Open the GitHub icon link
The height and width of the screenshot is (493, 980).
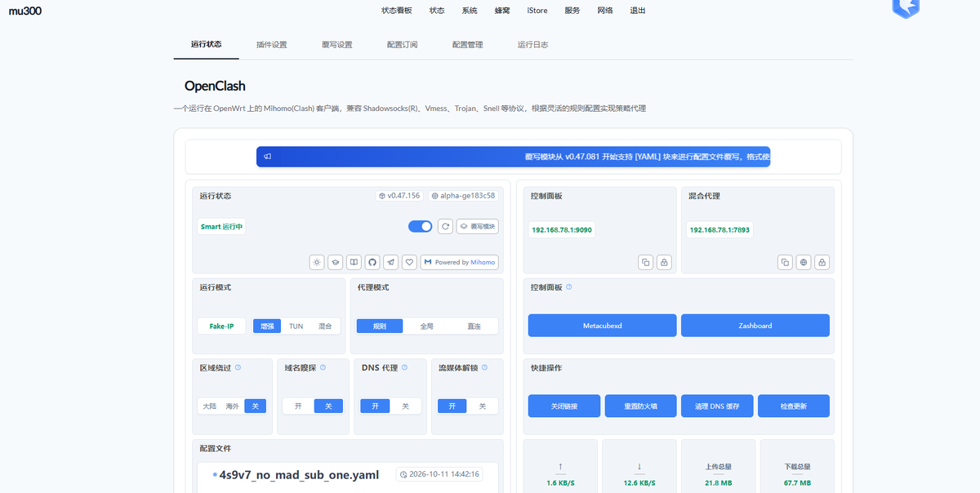[x=372, y=262]
